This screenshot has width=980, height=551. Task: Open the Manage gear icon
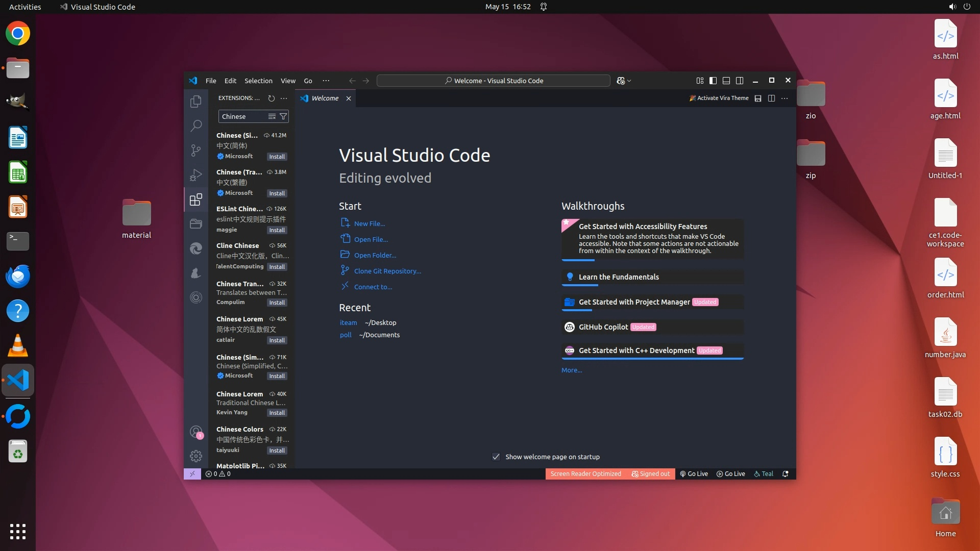[196, 456]
